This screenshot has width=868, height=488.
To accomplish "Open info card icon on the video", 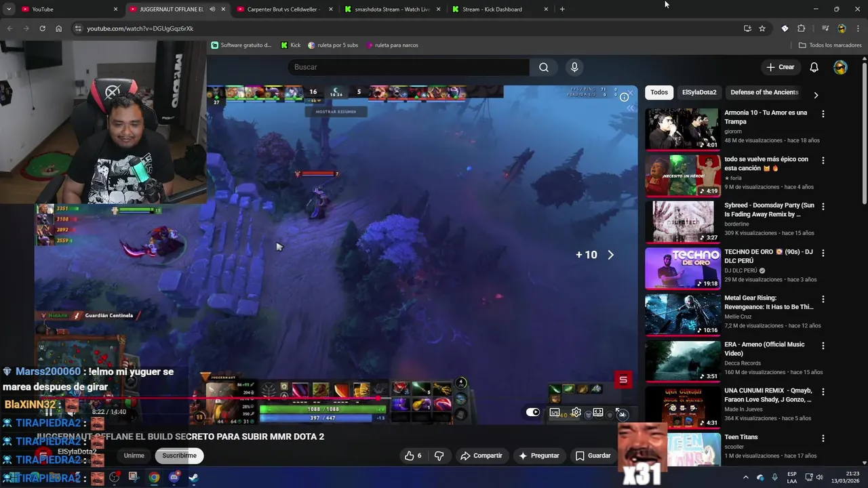I will tap(624, 97).
